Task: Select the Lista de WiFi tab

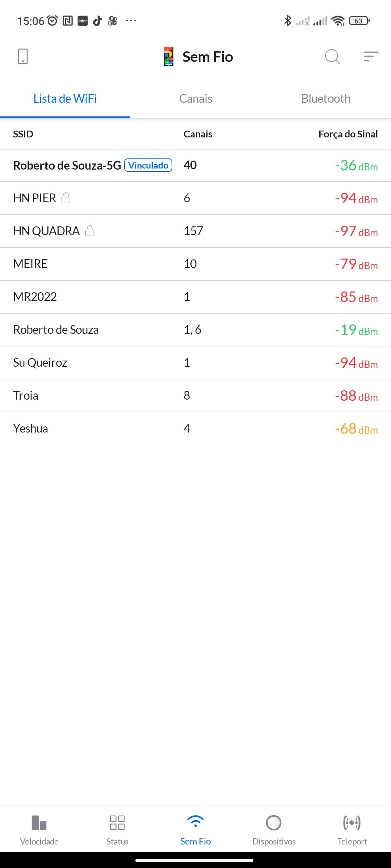Action: point(65,99)
